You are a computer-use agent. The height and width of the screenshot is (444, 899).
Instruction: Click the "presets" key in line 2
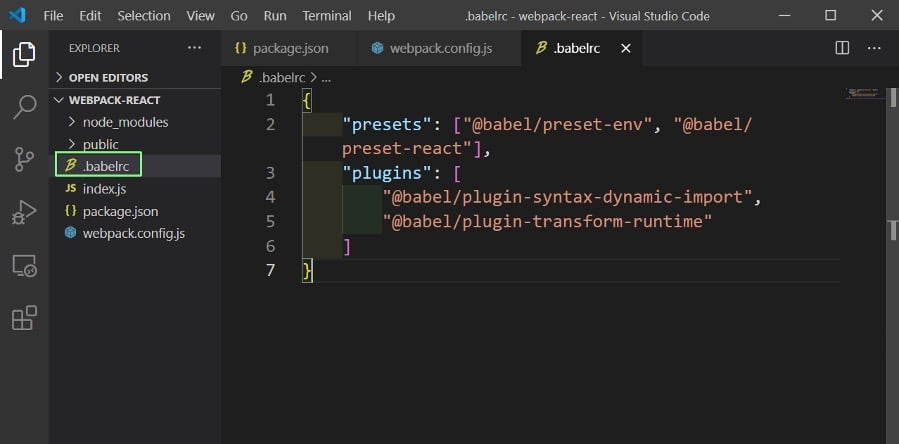[384, 124]
